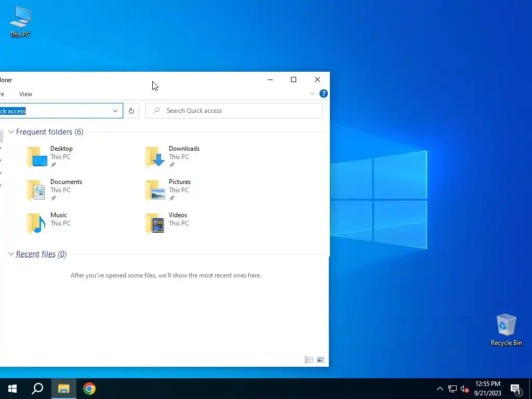Click the refresh button beside address bar
Image resolution: width=532 pixels, height=399 pixels.
tap(131, 111)
